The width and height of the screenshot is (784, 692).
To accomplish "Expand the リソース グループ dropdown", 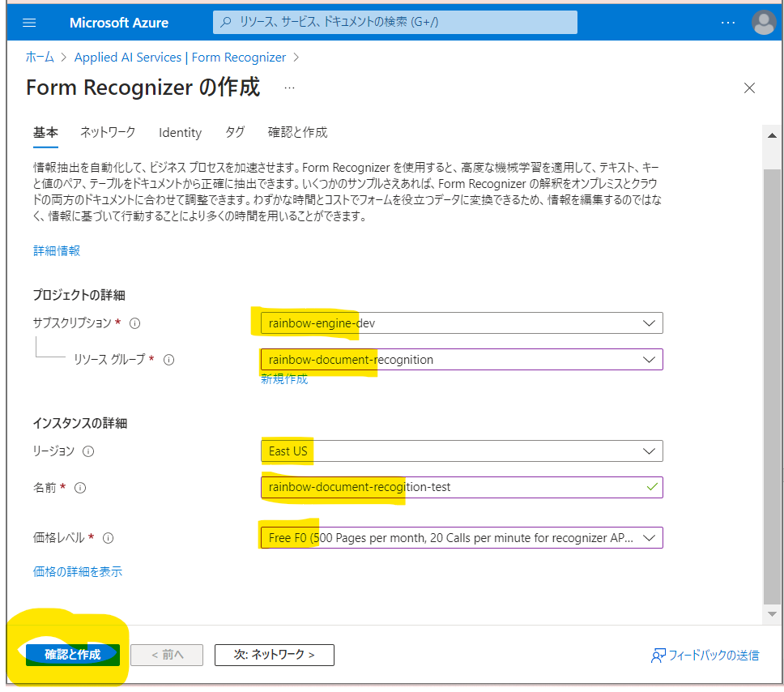I will coord(462,360).
